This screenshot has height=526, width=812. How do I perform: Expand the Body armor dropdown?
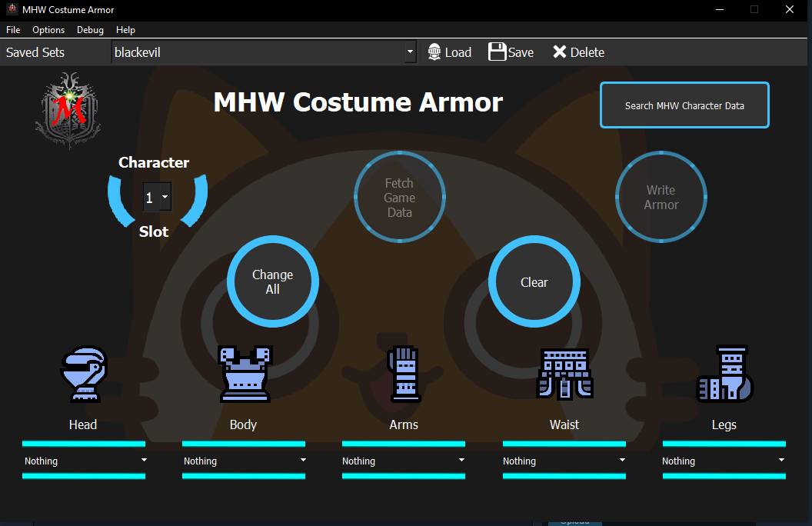click(x=303, y=460)
